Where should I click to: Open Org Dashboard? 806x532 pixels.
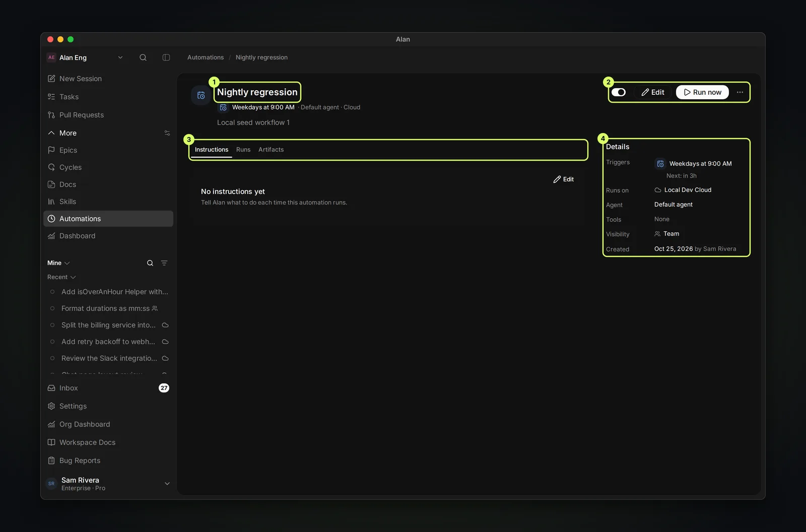(x=108, y=424)
